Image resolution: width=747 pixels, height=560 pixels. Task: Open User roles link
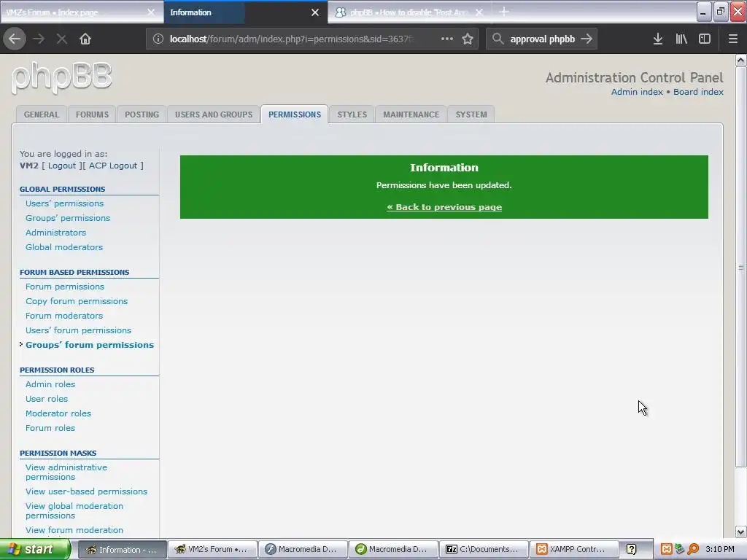46,399
